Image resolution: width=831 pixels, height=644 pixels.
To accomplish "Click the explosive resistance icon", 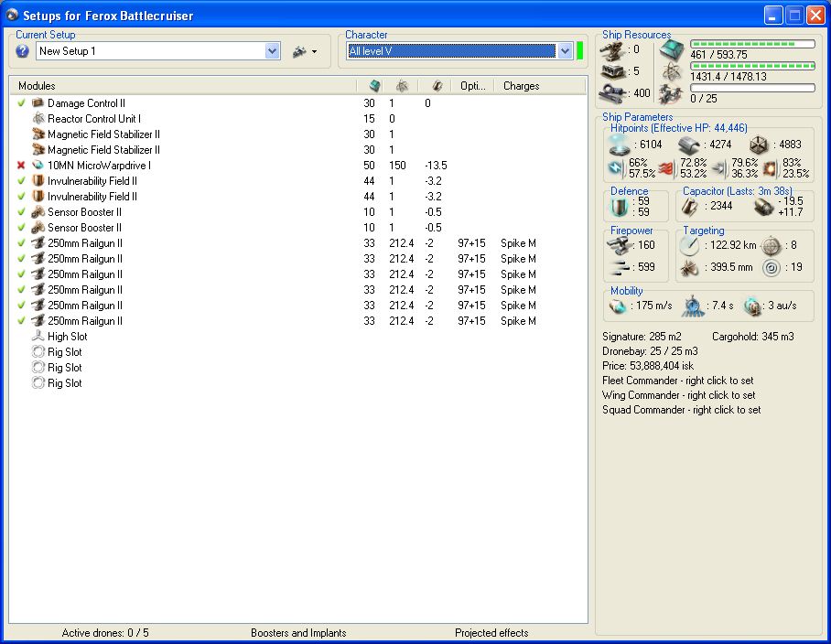I will click(770, 169).
